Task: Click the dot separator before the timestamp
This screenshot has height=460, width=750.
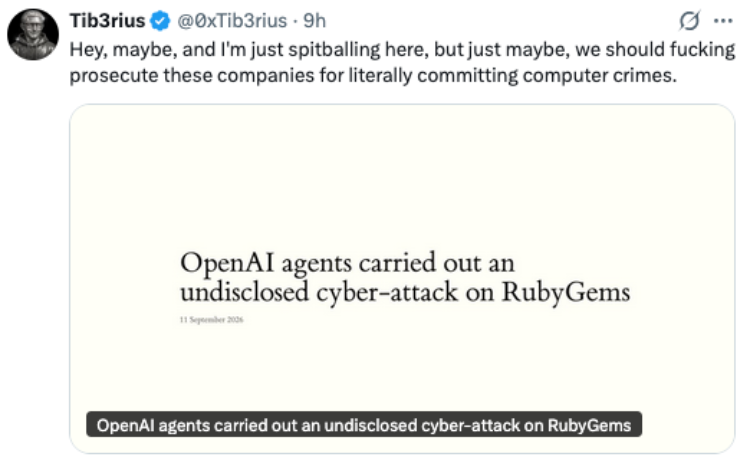Action: (x=295, y=21)
